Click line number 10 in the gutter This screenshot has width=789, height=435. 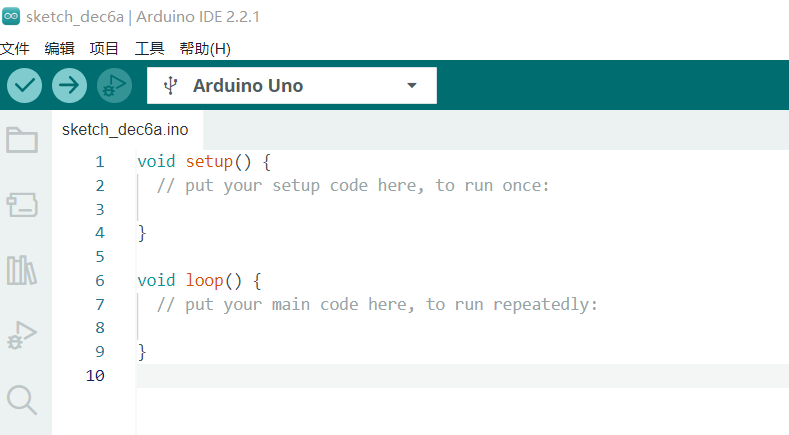click(x=95, y=376)
